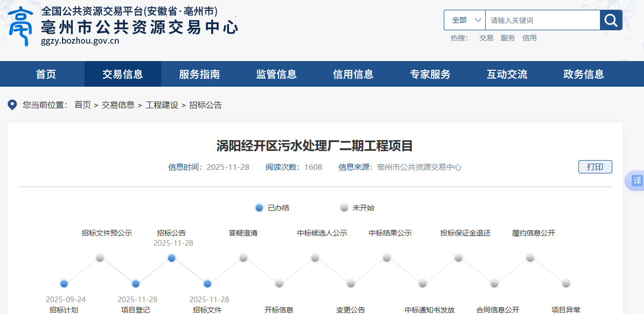Click the 工程建设 breadcrumb link
This screenshot has height=314, width=644.
click(x=162, y=105)
